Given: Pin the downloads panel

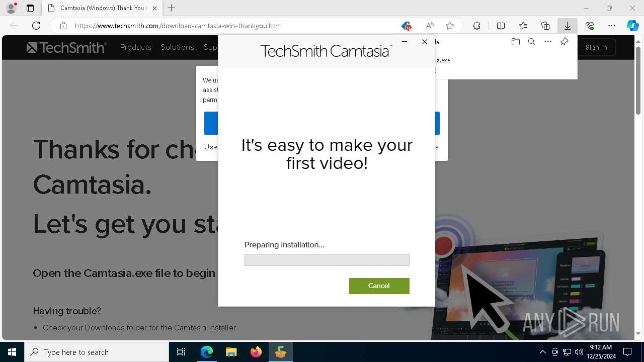Looking at the screenshot, I should click(564, 42).
